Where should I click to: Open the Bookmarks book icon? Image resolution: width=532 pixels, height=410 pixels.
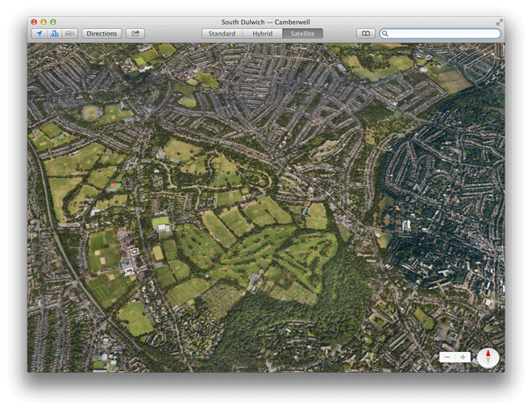(365, 34)
